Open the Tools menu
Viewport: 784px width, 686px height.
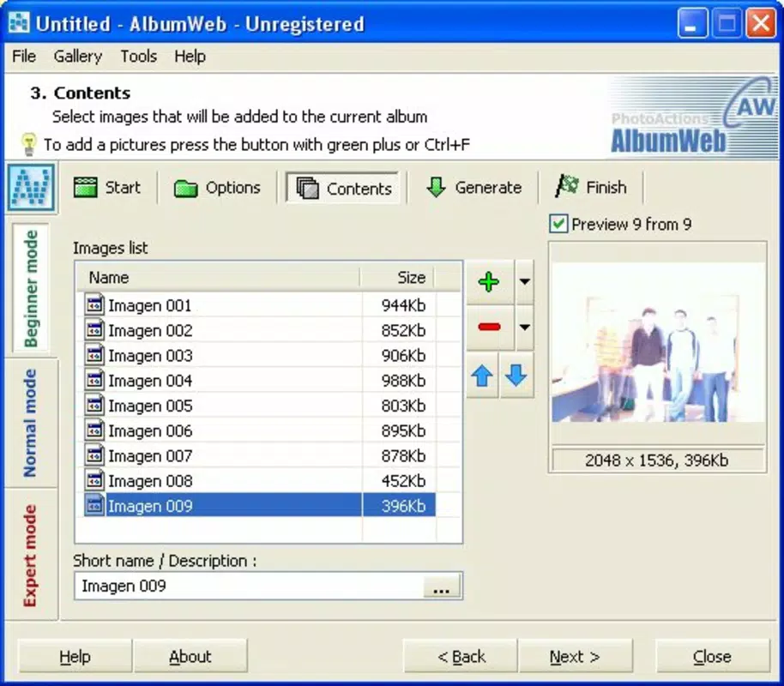[138, 56]
